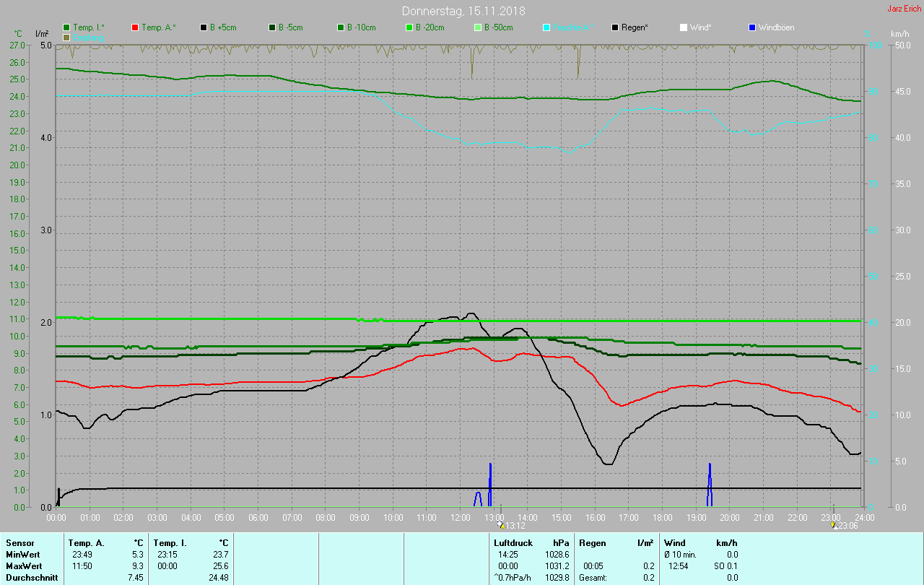Viewport: 924px width, 585px height.
Task: Toggle the cyan legend square in the top row
Action: 546,27
